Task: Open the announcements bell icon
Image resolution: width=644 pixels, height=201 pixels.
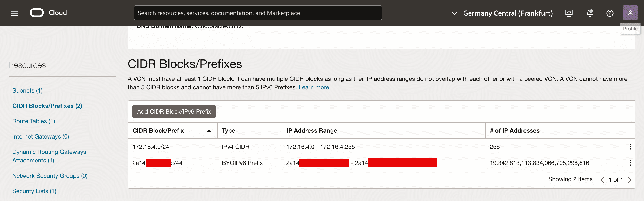Action: [590, 13]
